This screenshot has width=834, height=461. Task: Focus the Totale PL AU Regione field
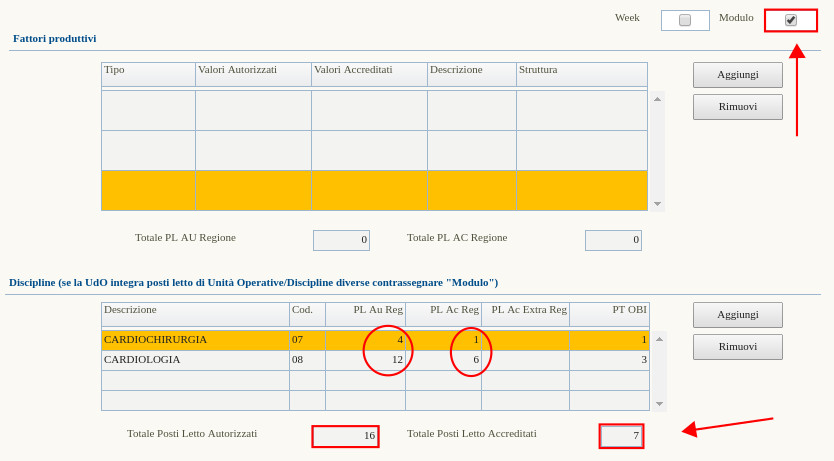click(x=341, y=240)
